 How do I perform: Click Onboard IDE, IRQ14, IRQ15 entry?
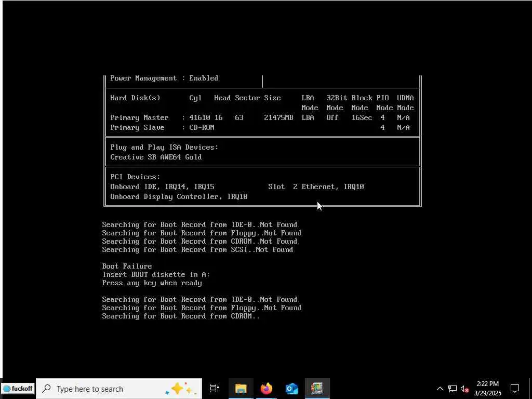(162, 187)
